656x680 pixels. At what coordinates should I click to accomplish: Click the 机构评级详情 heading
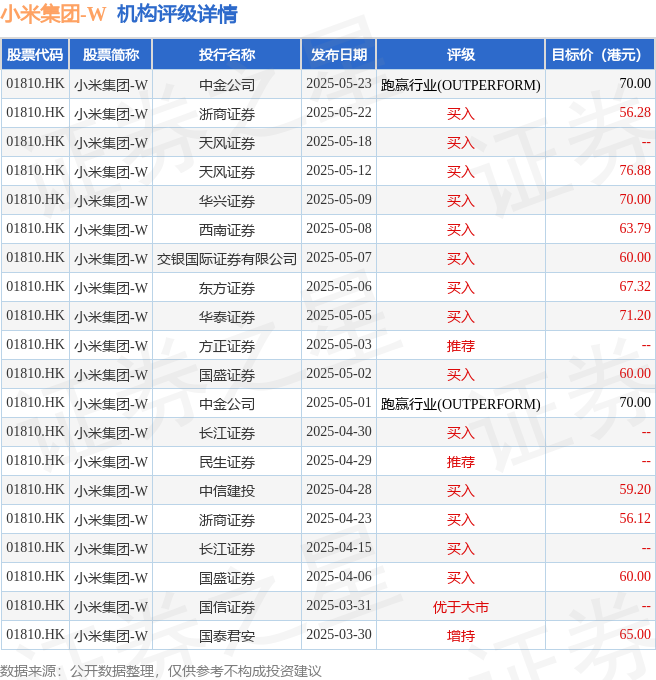click(x=177, y=14)
